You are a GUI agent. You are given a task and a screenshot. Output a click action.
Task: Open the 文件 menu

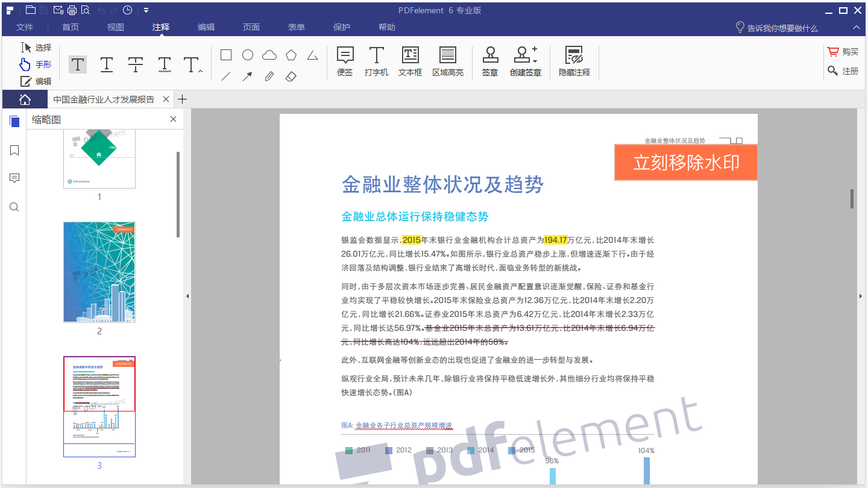(25, 27)
